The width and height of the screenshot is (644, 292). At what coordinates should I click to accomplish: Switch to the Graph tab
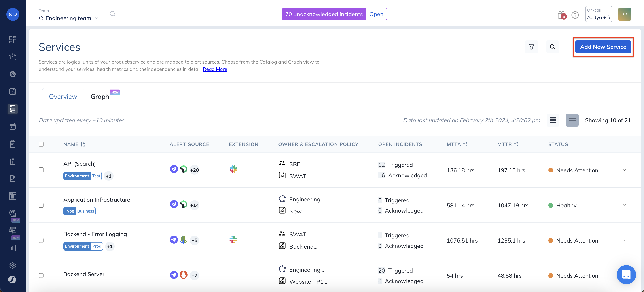(100, 97)
